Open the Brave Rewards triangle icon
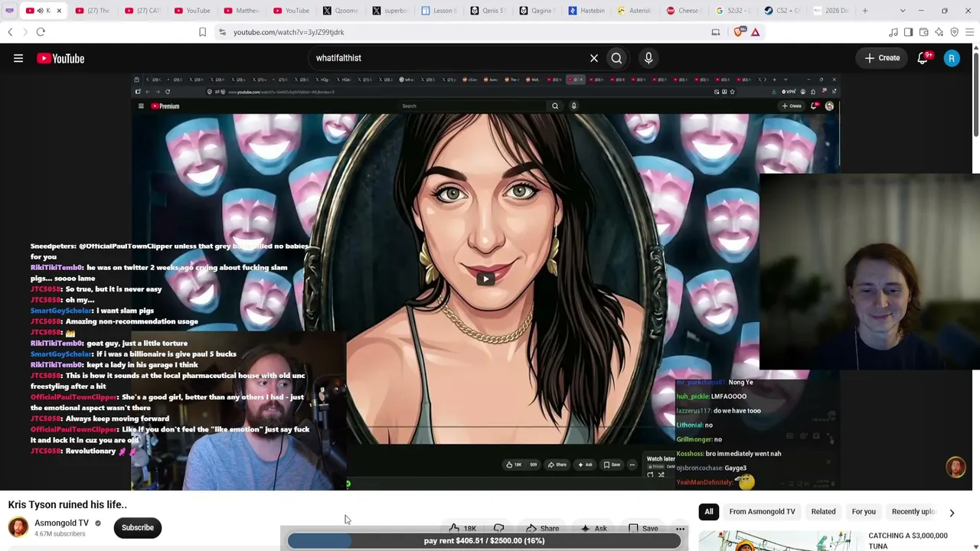 [755, 32]
